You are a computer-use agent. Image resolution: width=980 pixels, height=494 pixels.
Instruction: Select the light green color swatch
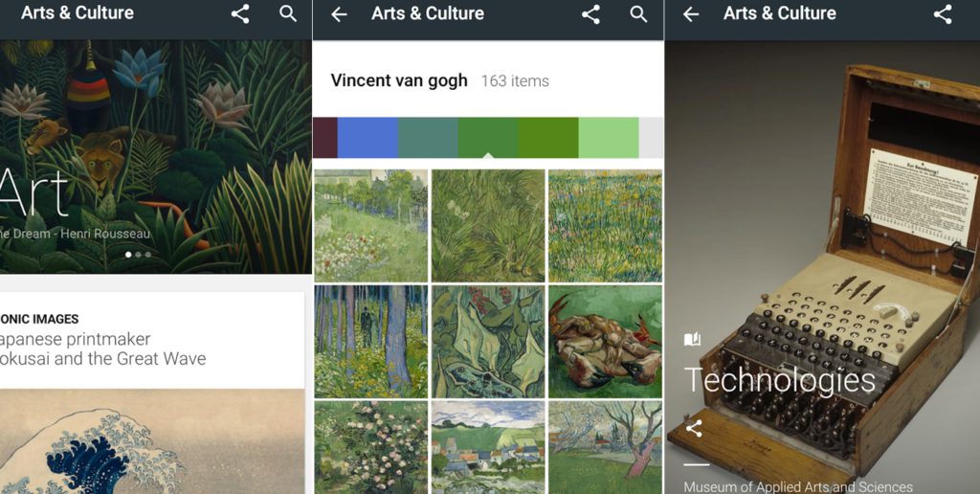[x=609, y=138]
